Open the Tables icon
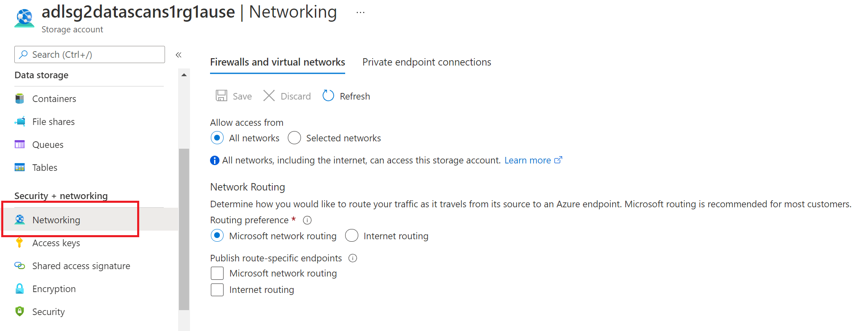 pos(19,167)
